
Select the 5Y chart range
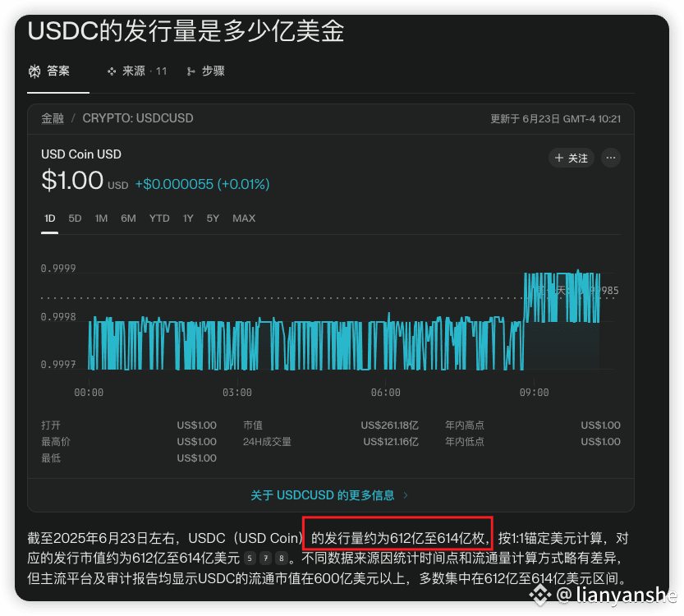213,218
